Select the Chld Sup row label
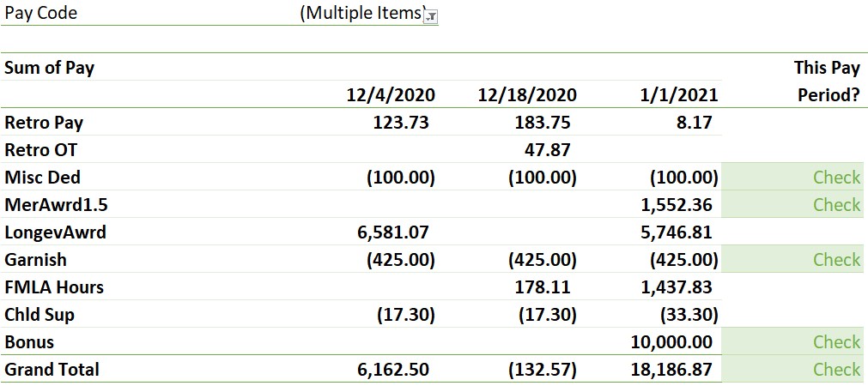The image size is (868, 386). pyautogui.click(x=39, y=315)
